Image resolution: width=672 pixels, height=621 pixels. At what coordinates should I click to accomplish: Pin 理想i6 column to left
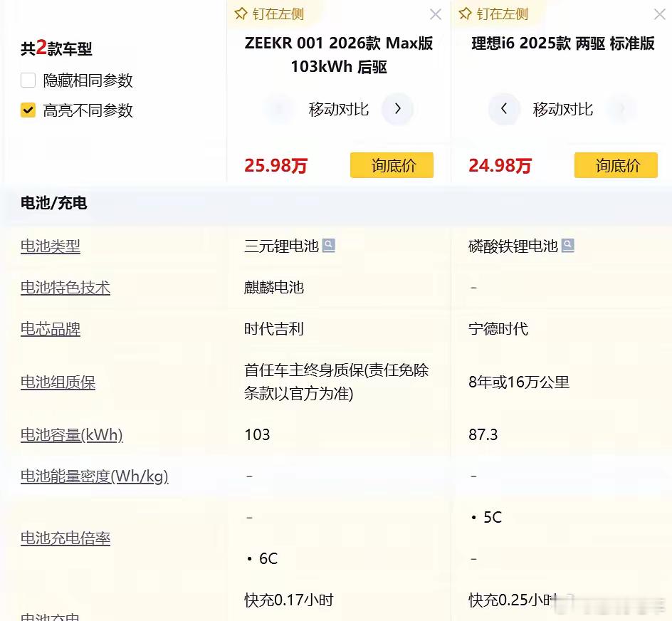494,14
